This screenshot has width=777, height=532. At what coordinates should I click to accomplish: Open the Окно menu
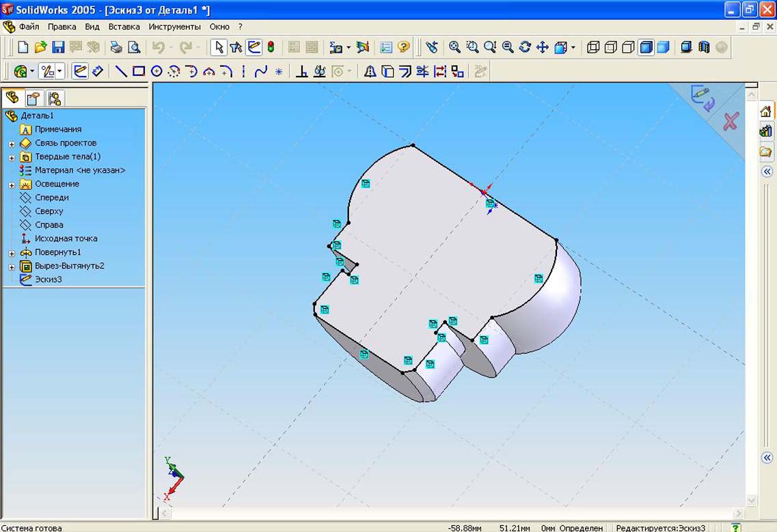pos(219,27)
